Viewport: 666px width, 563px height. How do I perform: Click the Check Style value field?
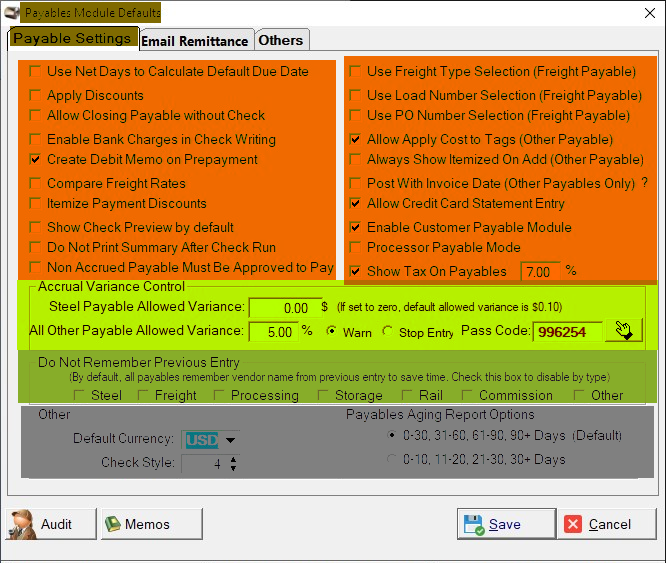coord(205,464)
